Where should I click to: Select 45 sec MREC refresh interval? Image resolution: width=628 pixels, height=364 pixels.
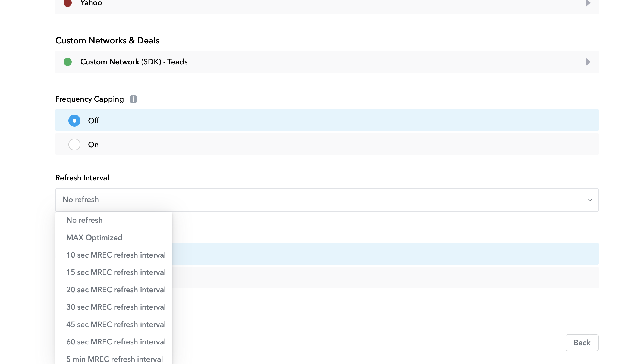[116, 324]
